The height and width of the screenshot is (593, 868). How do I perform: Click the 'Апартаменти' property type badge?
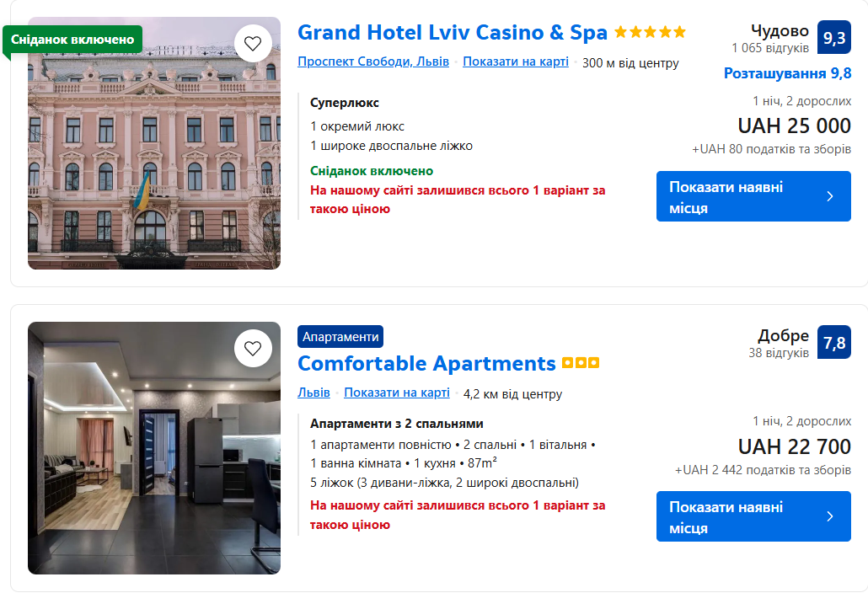pyautogui.click(x=340, y=337)
